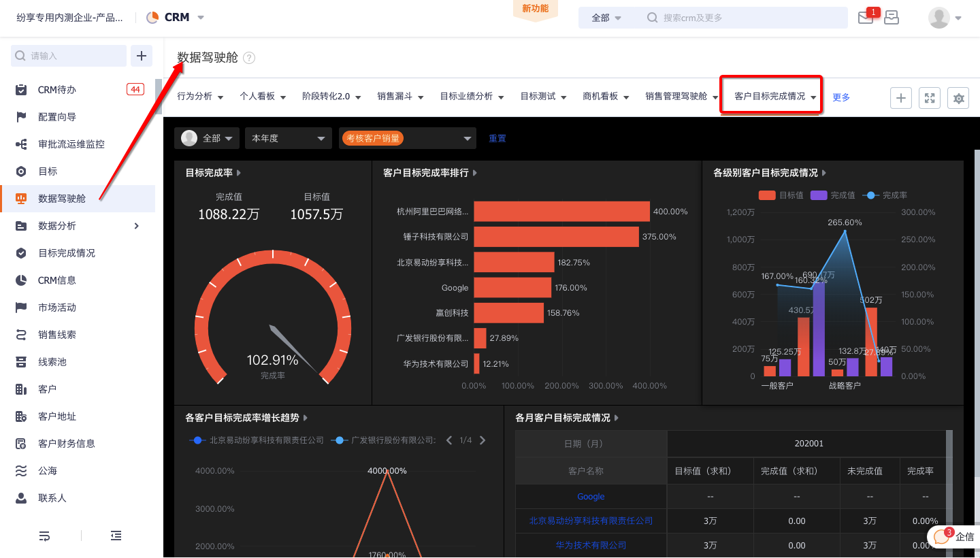Click the 更多 link
This screenshot has width=980, height=558.
(841, 97)
